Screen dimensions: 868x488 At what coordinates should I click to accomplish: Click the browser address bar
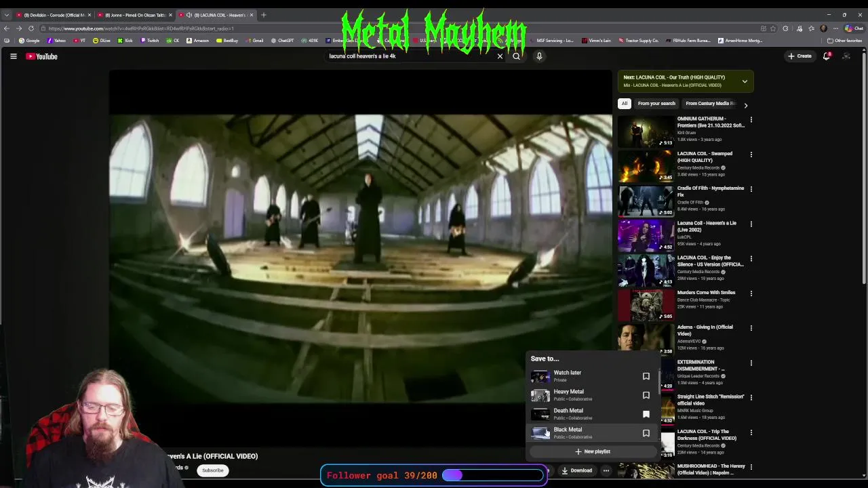400,28
